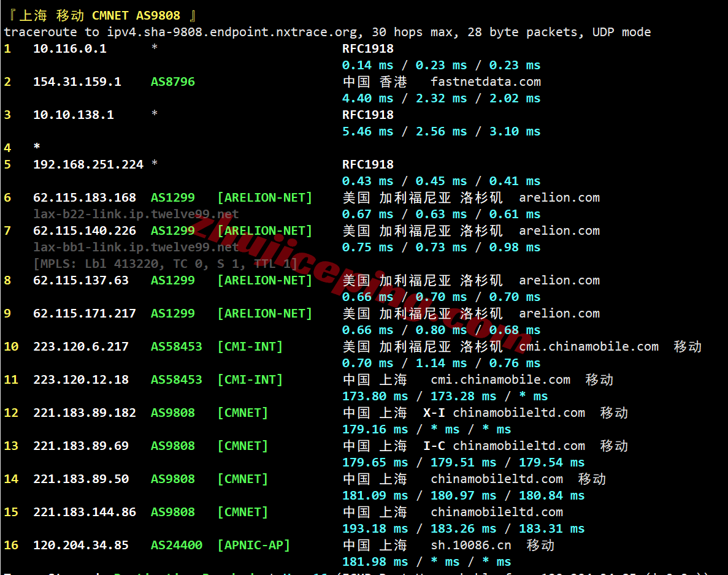728x575 pixels.
Task: Click arelion.com on hop 9
Action: [559, 313]
